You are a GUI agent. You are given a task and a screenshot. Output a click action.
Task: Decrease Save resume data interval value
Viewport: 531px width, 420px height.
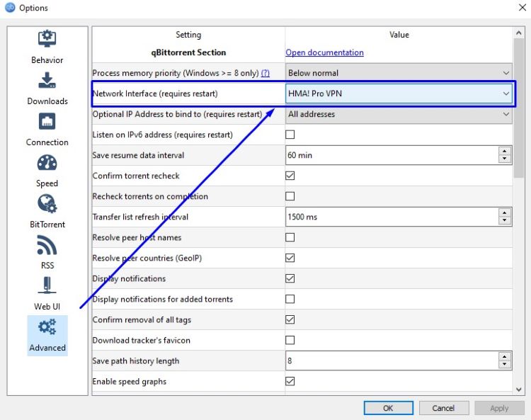505,159
